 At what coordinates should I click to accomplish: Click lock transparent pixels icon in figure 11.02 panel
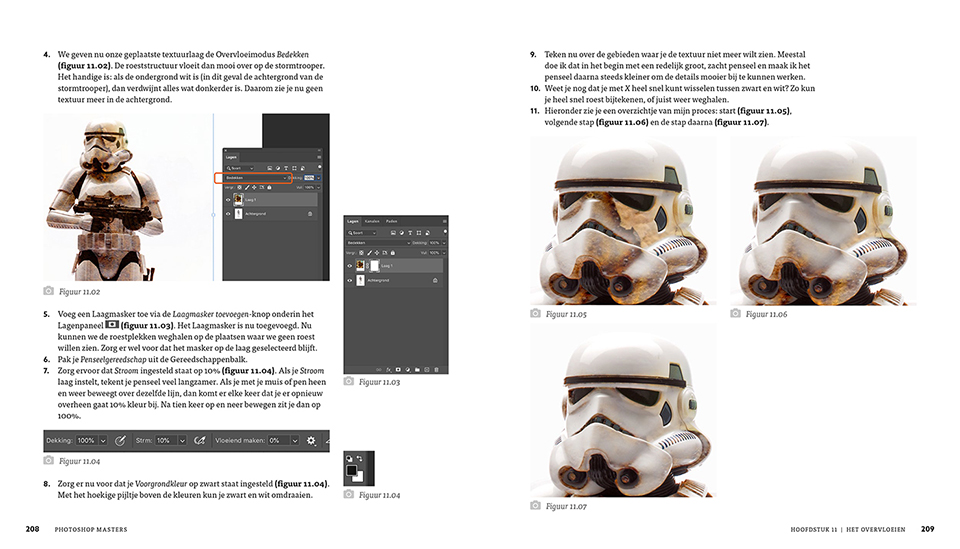pos(239,187)
